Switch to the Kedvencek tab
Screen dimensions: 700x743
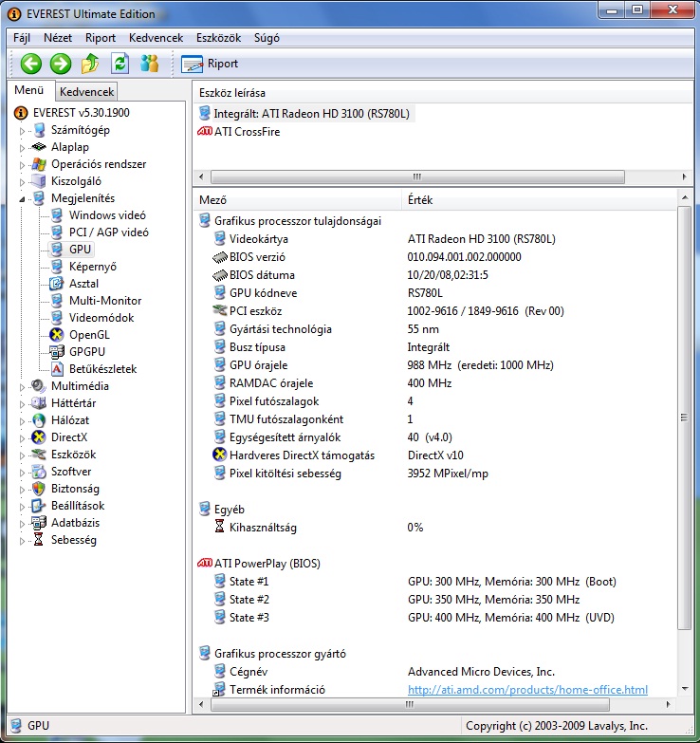tap(86, 91)
